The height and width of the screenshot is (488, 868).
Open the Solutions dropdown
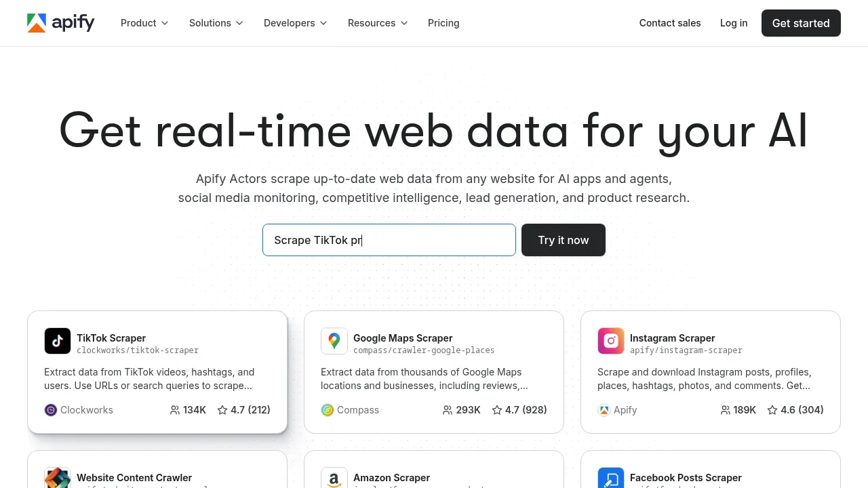216,23
